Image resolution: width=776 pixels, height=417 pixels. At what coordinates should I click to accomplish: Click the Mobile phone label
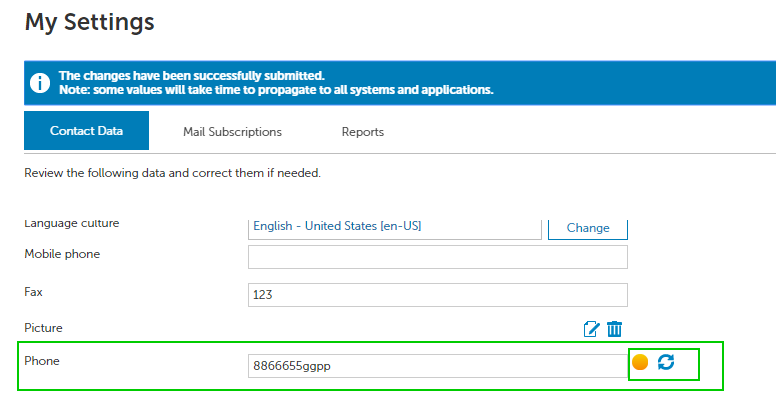pos(62,254)
